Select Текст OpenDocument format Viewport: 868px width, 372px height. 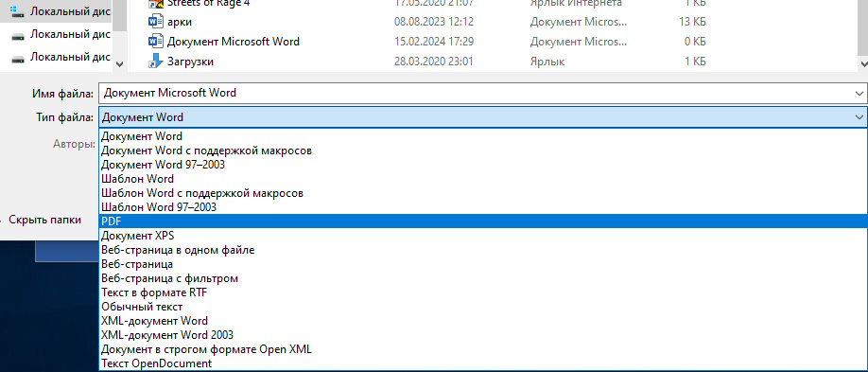coord(483,363)
